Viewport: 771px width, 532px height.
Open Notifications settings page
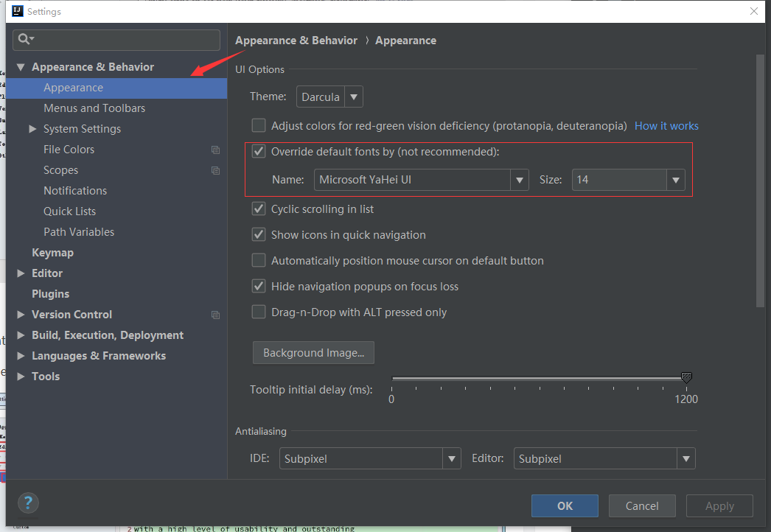75,191
